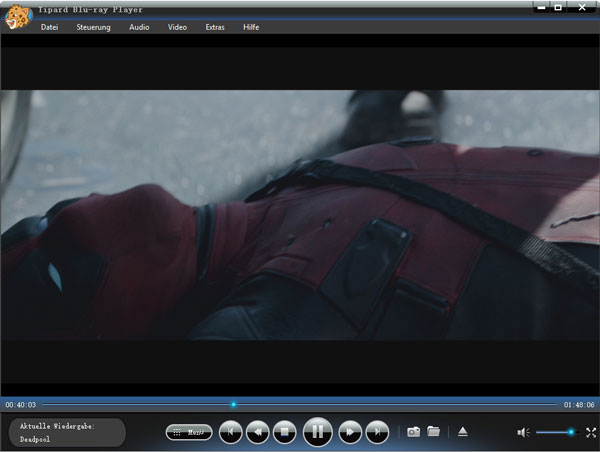Pause the Deadpool playback
The width and height of the screenshot is (600, 452).
click(317, 432)
